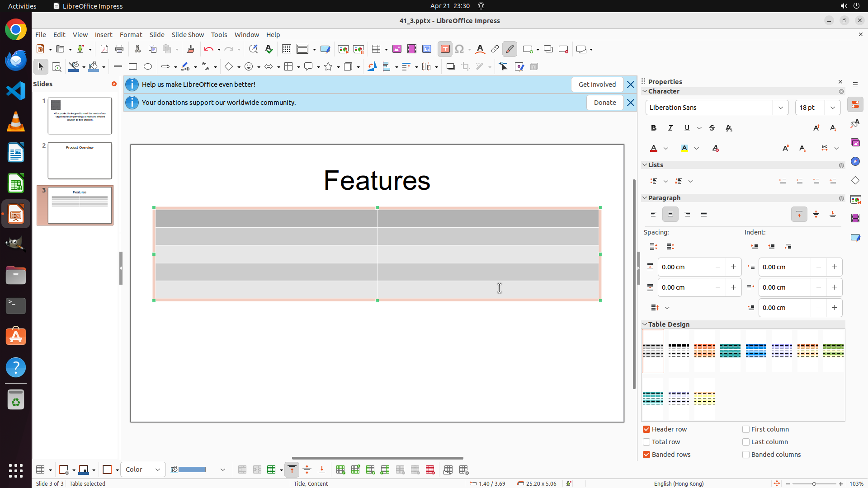
Task: Click the Donate button
Action: click(x=604, y=103)
